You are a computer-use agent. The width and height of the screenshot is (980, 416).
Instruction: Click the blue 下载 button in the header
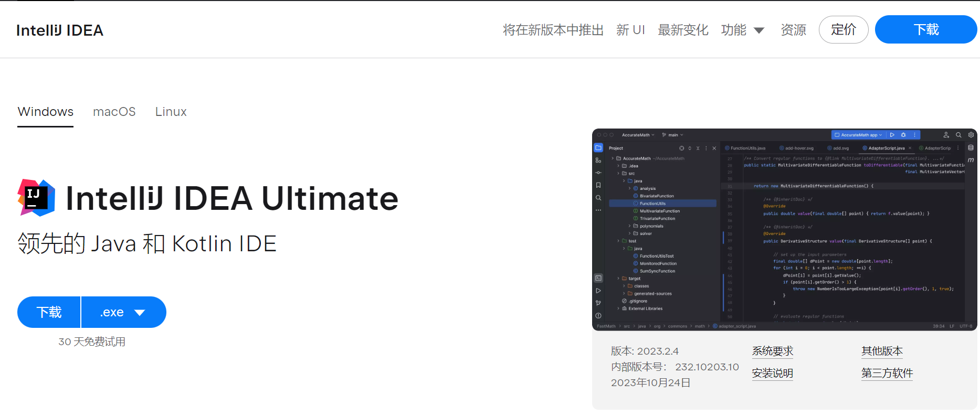coord(926,29)
